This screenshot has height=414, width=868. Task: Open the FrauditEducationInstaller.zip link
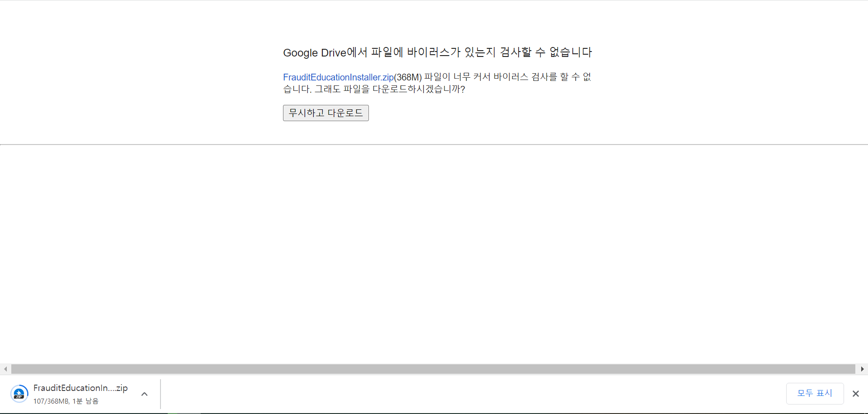coord(338,77)
